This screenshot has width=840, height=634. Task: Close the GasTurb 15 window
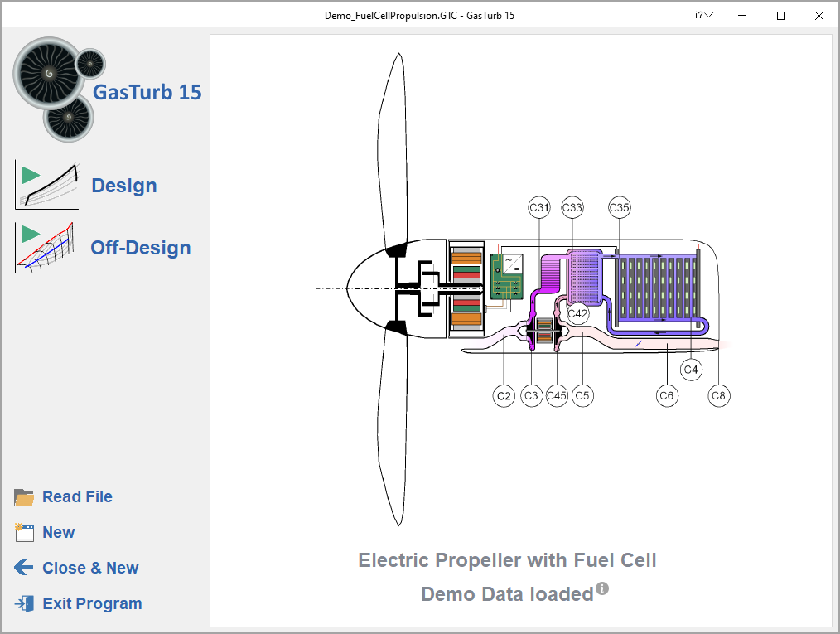point(819,16)
